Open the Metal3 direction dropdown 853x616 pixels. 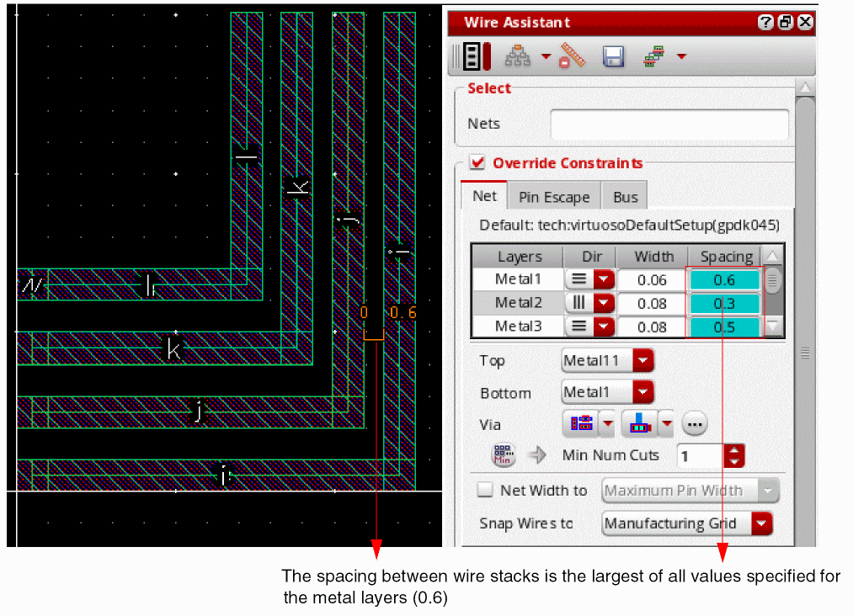[604, 327]
